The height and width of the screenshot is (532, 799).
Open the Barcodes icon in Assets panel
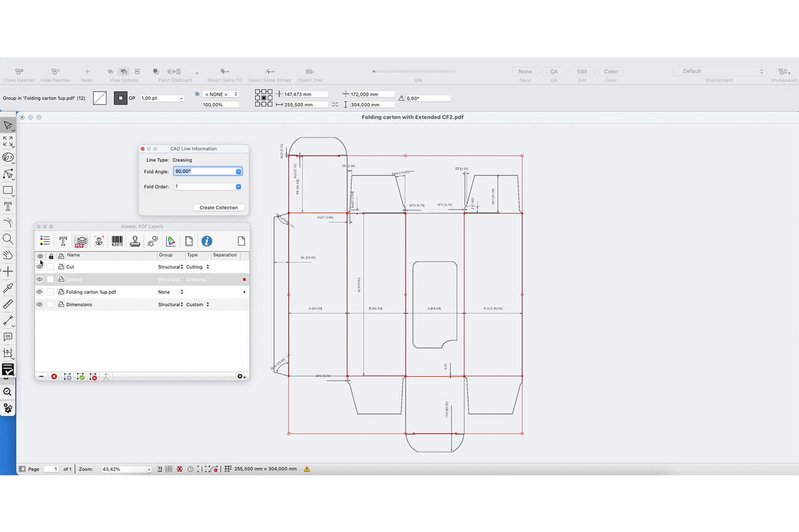click(x=117, y=241)
